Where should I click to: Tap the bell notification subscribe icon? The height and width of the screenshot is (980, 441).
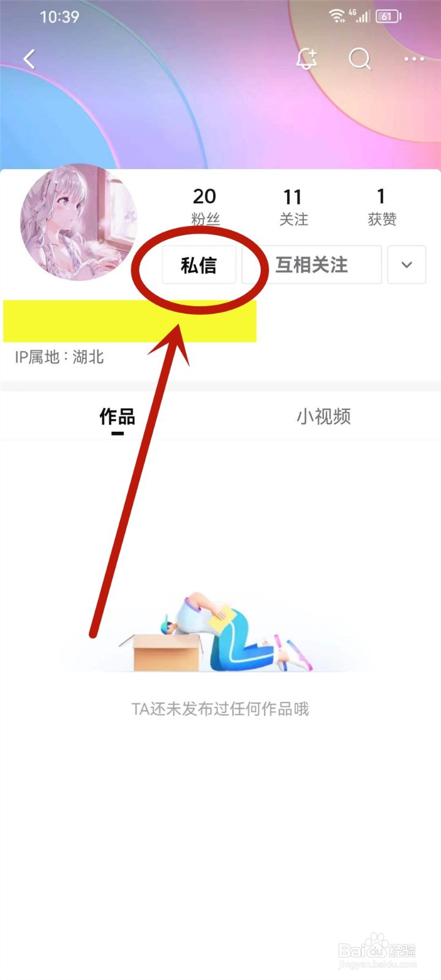(x=306, y=59)
